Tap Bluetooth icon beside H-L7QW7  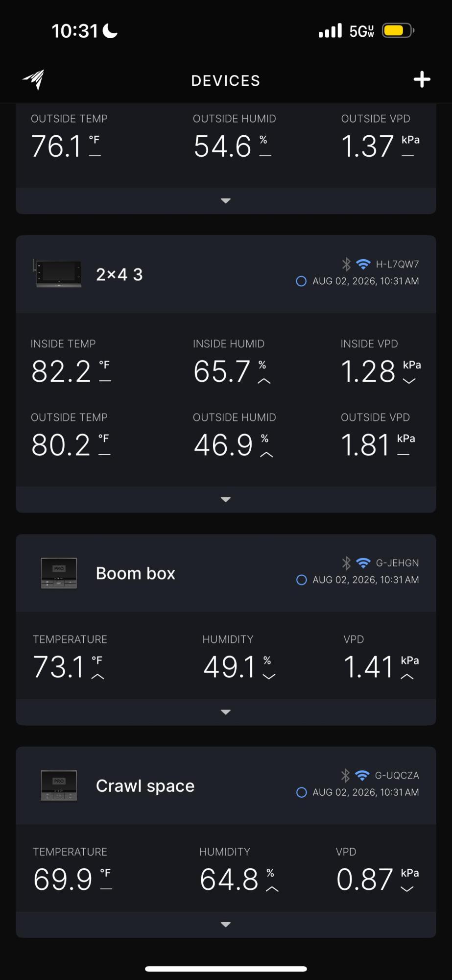pos(346,264)
